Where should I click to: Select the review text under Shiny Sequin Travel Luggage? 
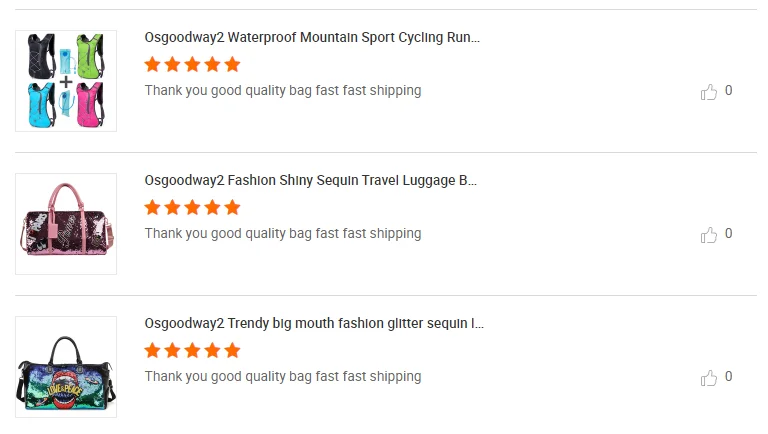click(x=282, y=234)
